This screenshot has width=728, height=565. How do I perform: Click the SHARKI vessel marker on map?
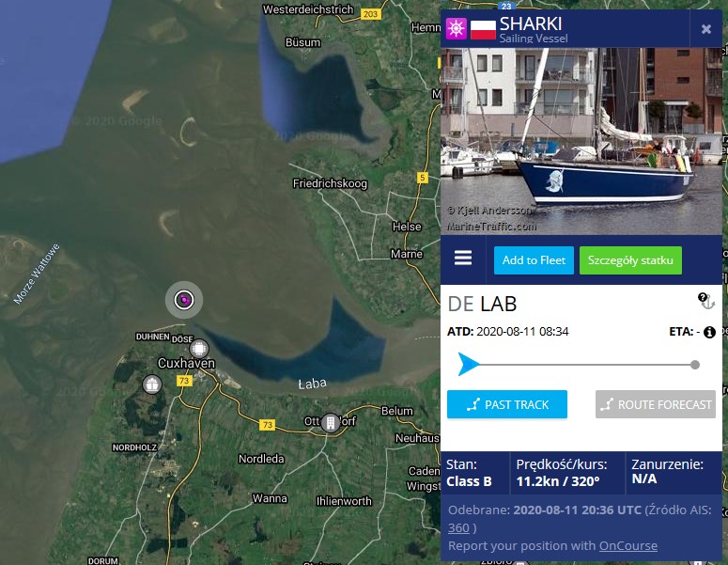point(184,300)
